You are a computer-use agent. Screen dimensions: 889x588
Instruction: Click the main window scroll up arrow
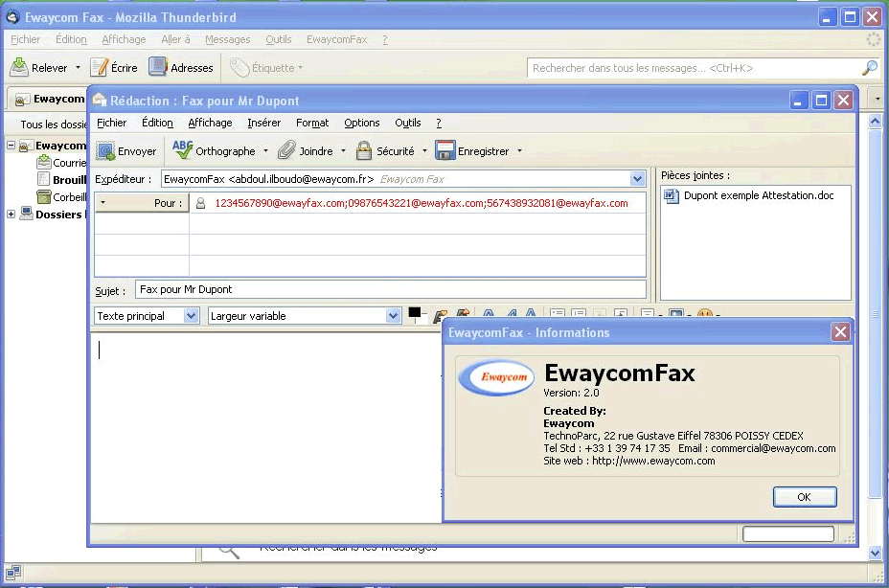(x=875, y=121)
